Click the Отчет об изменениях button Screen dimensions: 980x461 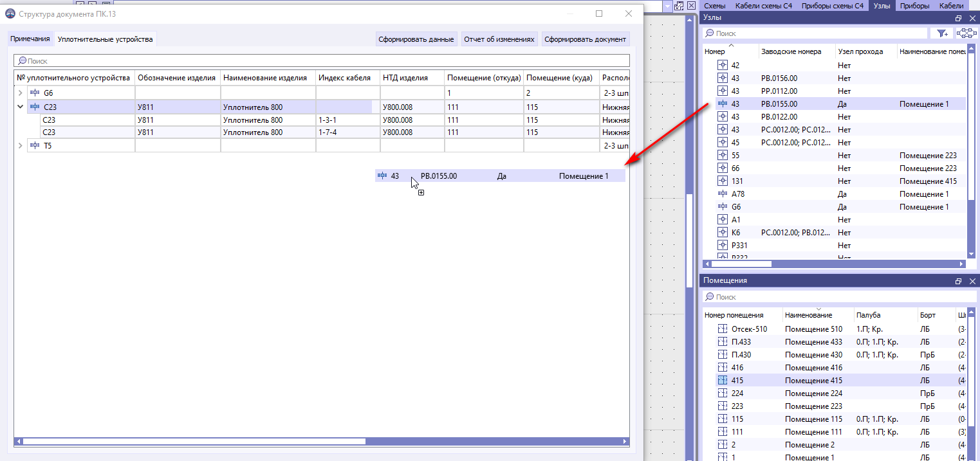(500, 39)
